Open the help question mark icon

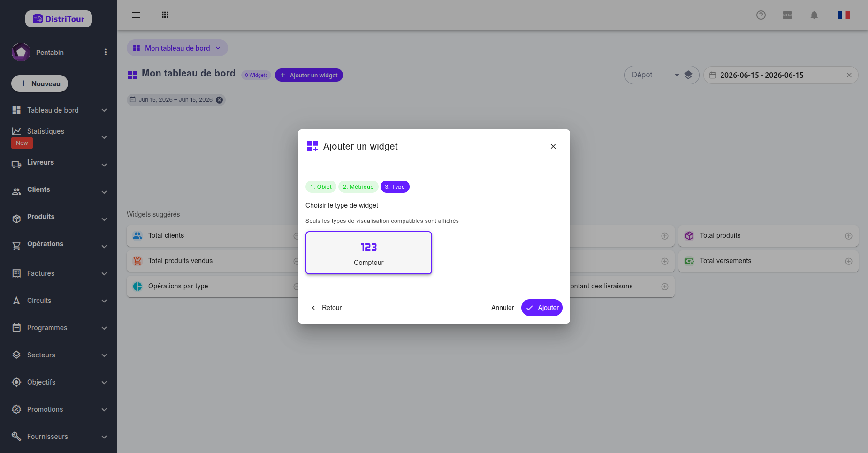coord(761,15)
